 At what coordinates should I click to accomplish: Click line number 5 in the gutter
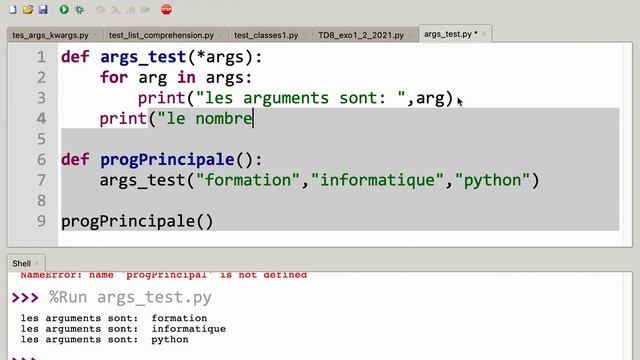tap(41, 139)
